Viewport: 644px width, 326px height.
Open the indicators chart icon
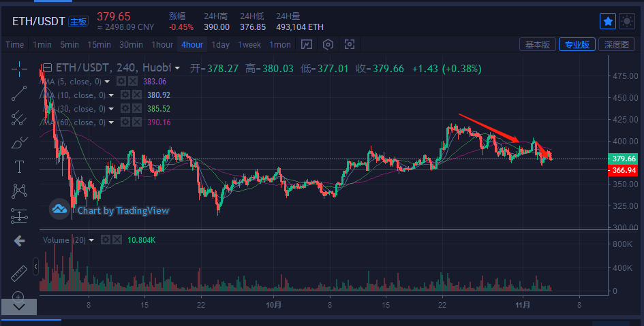point(307,44)
